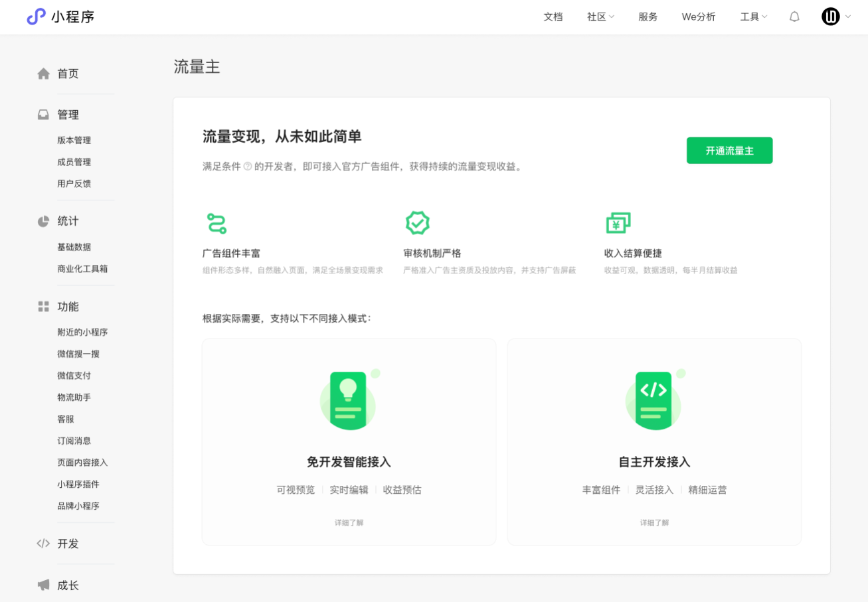Screen dimensions: 868x602
Task: Open 物流助手 in sidebar
Action: pos(74,398)
